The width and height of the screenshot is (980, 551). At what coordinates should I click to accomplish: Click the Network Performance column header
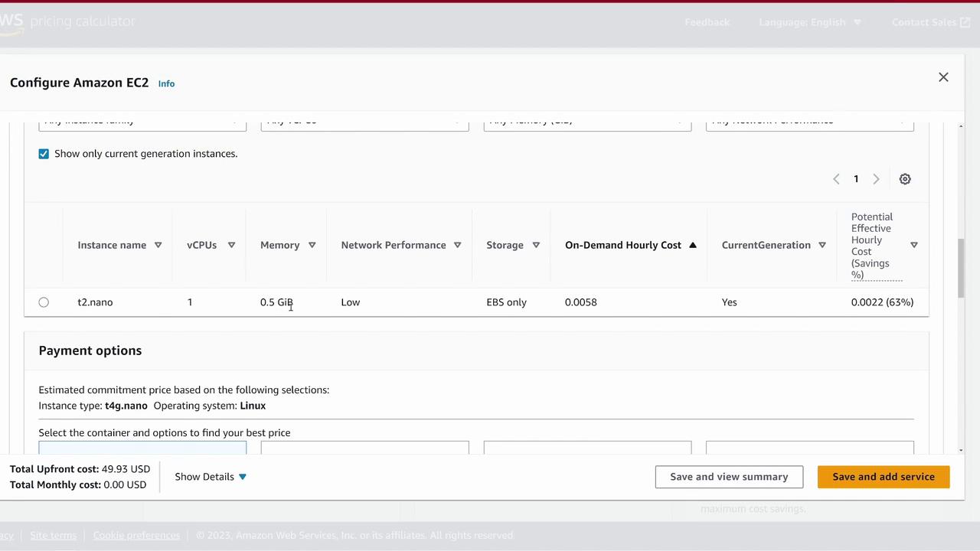(394, 245)
